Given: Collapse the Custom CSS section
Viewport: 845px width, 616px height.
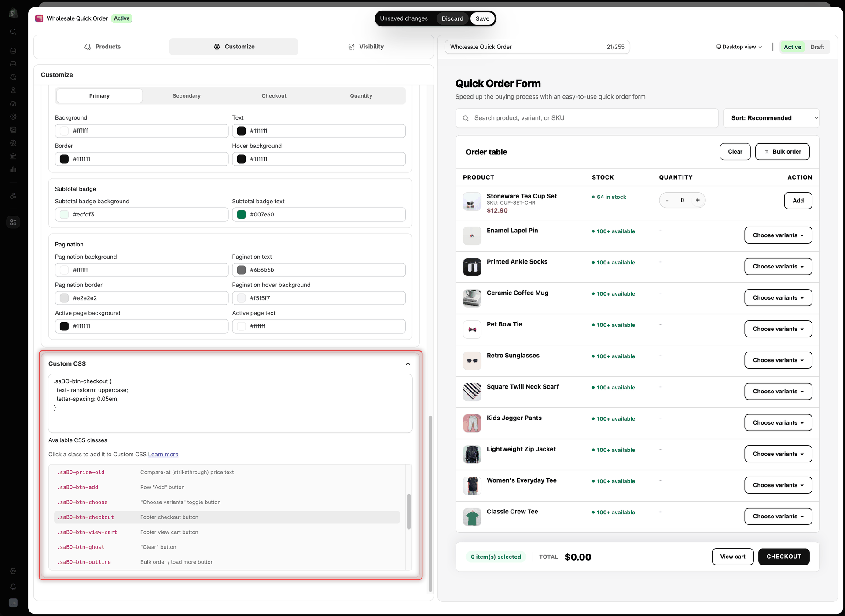Looking at the screenshot, I should point(408,364).
